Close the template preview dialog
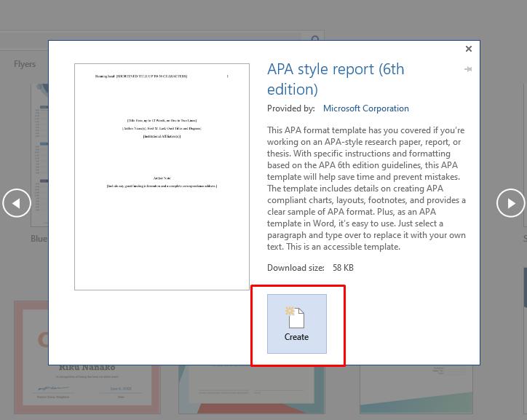527x420 pixels. [x=469, y=49]
